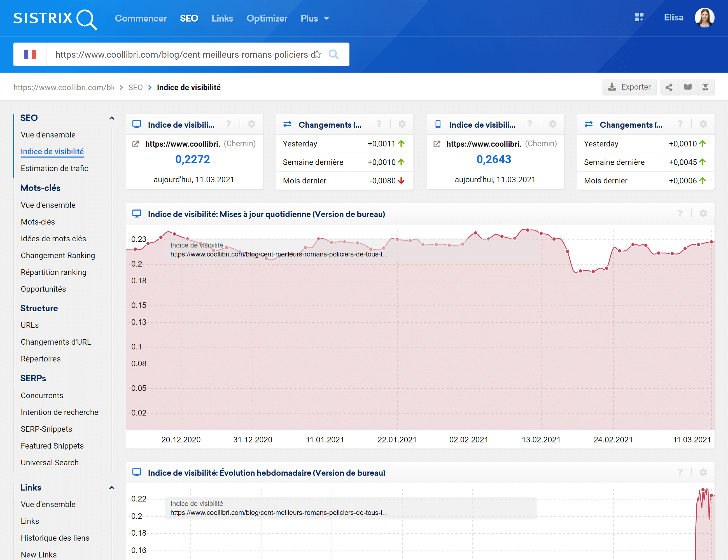Select the French flag country selector
The height and width of the screenshot is (560, 728).
click(x=30, y=54)
